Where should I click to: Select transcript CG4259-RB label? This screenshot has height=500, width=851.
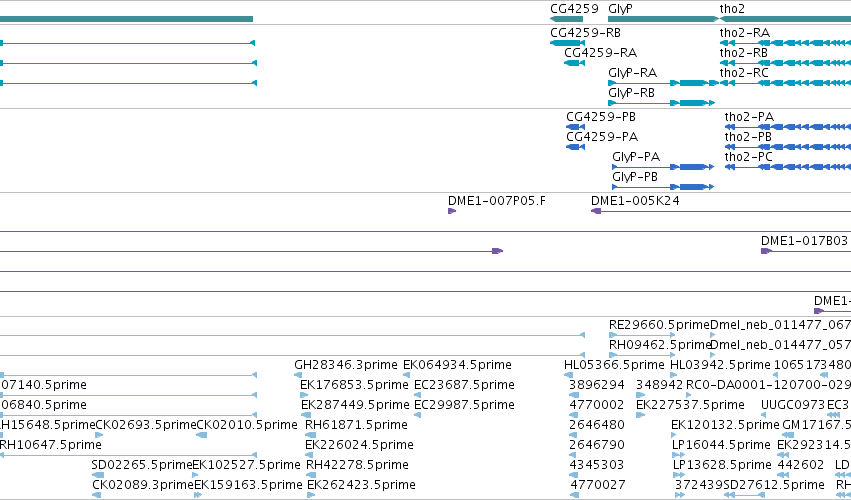[585, 33]
